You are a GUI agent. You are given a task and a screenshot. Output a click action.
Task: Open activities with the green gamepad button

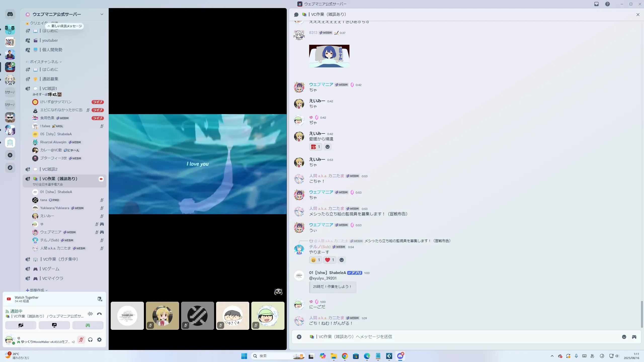(x=88, y=325)
